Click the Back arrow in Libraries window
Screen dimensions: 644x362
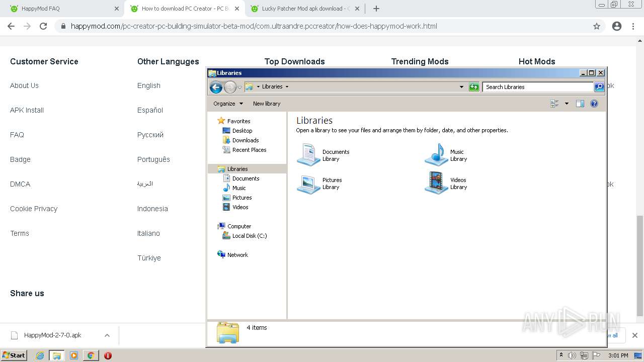point(216,87)
